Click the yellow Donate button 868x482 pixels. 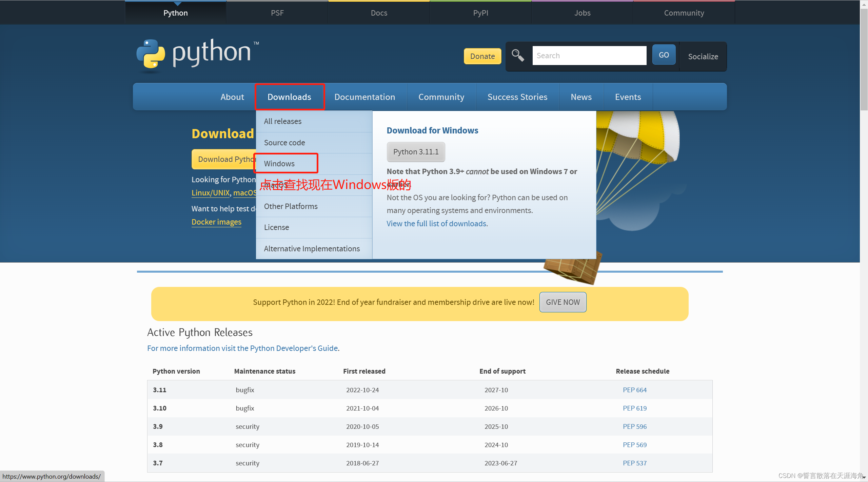pos(482,56)
